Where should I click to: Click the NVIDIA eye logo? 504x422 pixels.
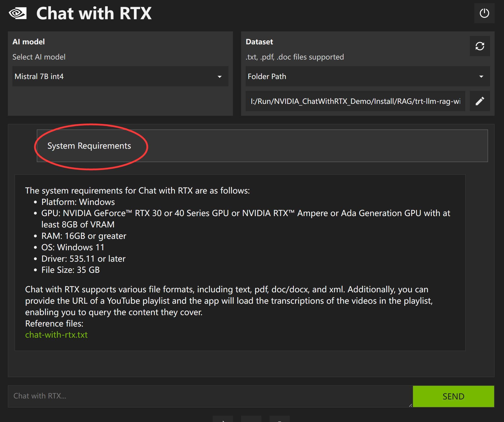[17, 13]
